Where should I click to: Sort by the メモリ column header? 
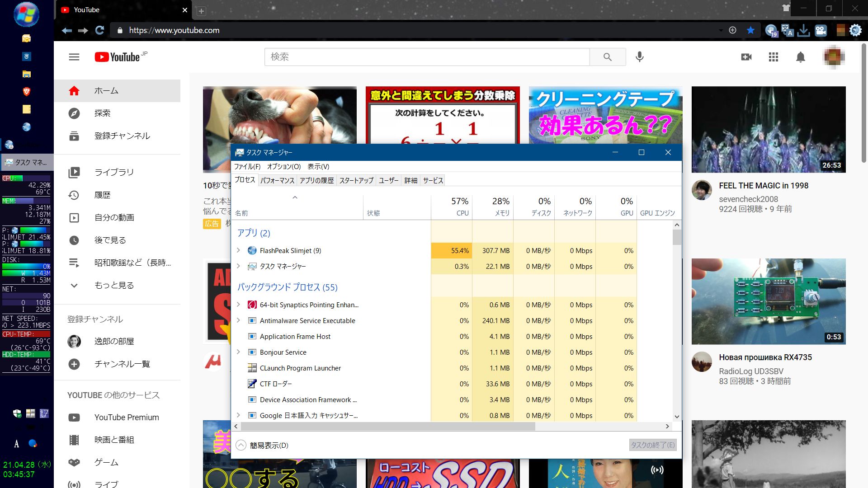tap(493, 207)
